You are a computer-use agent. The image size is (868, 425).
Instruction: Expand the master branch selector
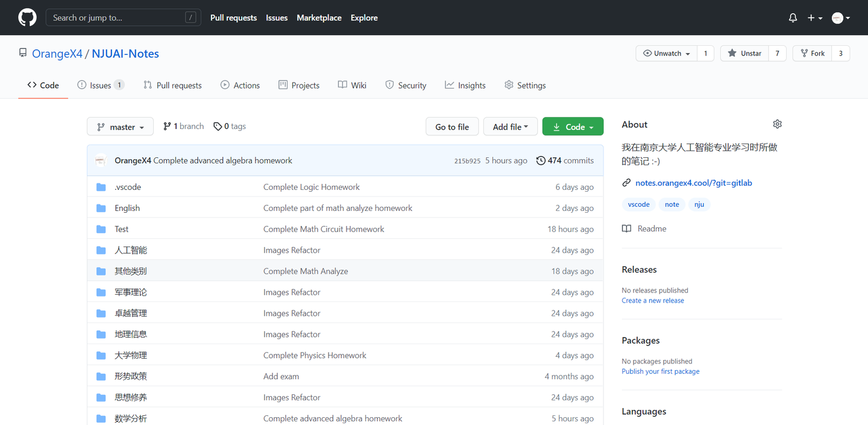[x=120, y=127]
